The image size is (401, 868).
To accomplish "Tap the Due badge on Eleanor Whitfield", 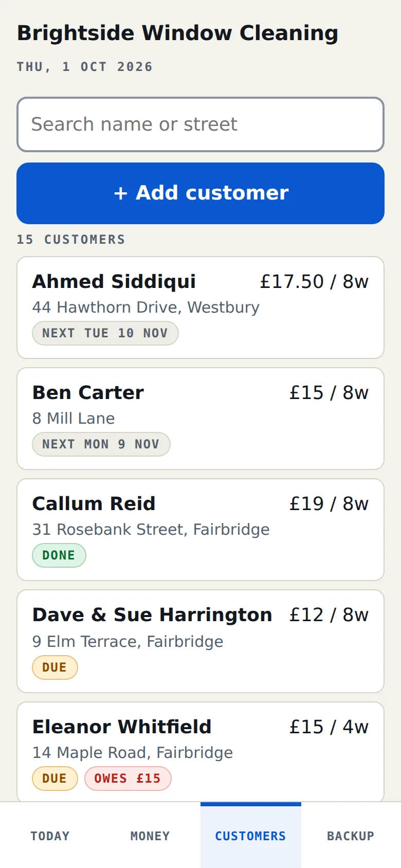I will (55, 779).
